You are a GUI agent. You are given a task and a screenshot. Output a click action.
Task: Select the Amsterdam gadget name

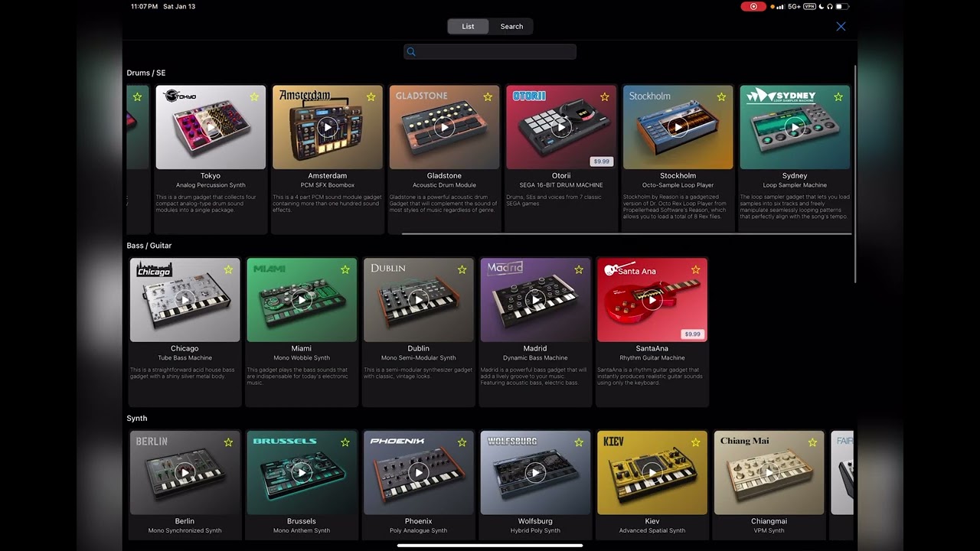point(328,176)
